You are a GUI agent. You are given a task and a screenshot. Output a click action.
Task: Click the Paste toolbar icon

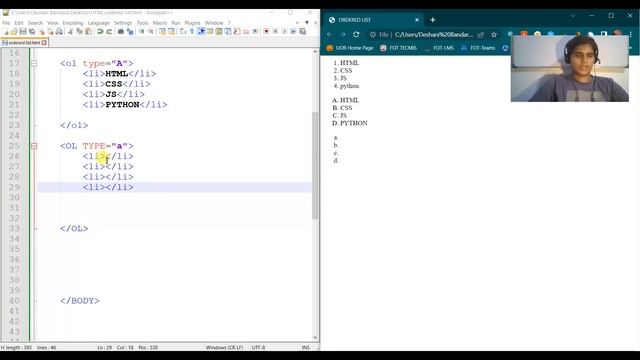pyautogui.click(x=89, y=31)
